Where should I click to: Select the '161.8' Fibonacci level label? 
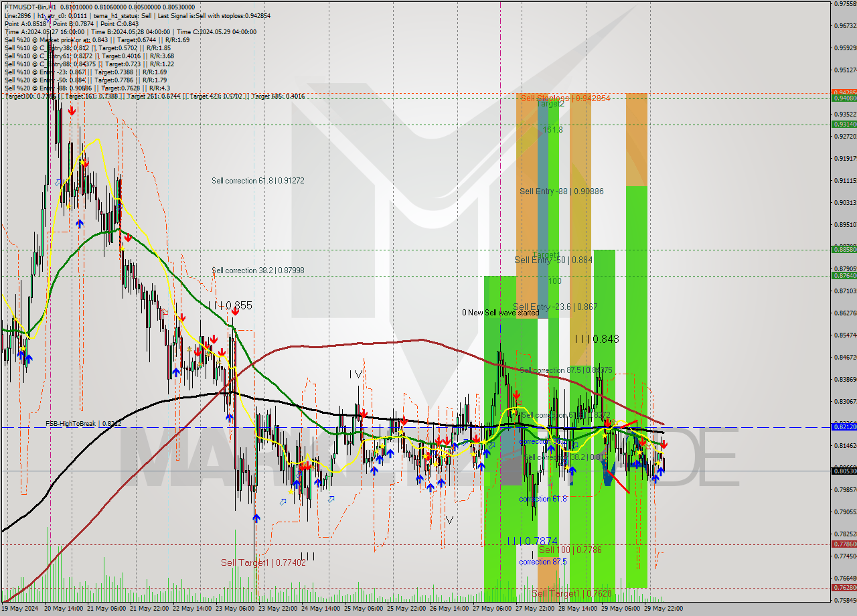(553, 129)
